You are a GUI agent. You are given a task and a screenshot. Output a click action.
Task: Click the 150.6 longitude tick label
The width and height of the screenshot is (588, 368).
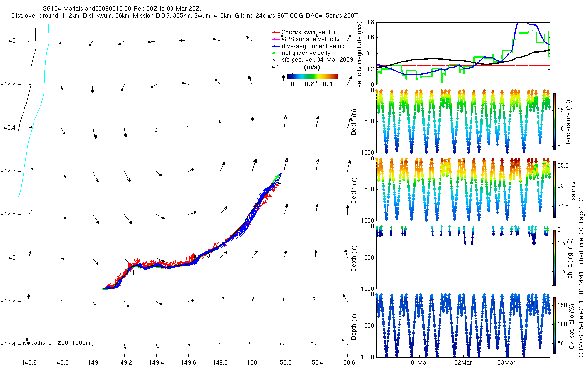pos(347,363)
